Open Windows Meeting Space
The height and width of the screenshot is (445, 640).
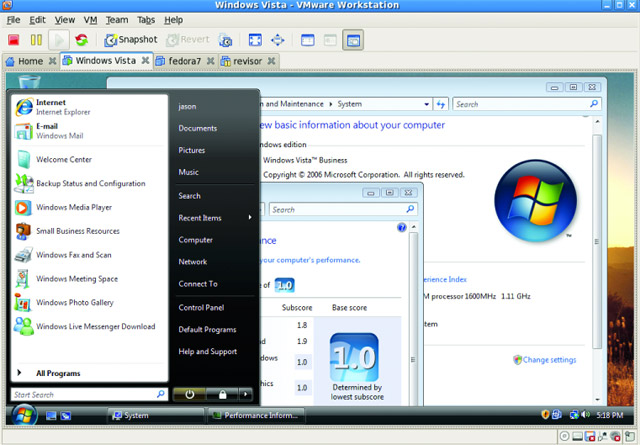pyautogui.click(x=89, y=279)
